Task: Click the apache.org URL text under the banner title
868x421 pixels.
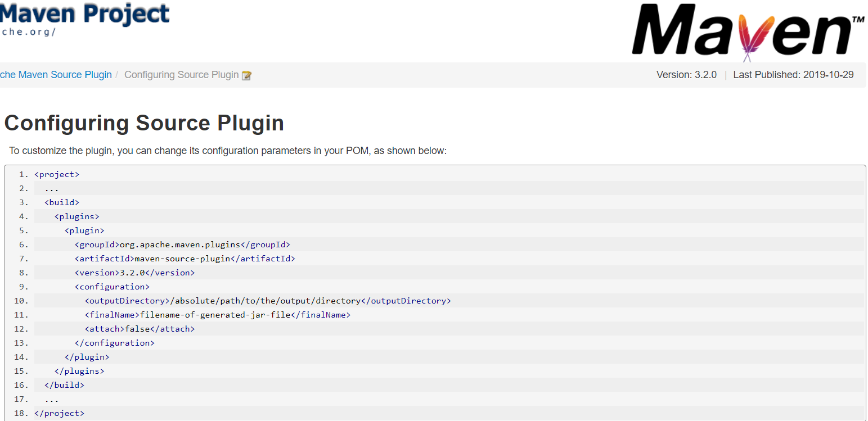Action: click(x=28, y=31)
